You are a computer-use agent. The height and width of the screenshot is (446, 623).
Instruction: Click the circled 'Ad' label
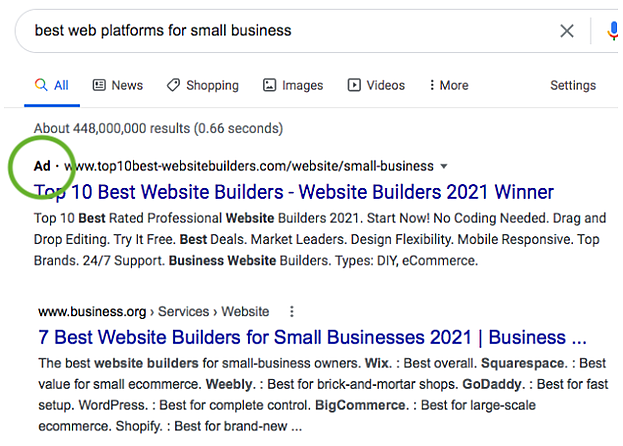pos(42,166)
